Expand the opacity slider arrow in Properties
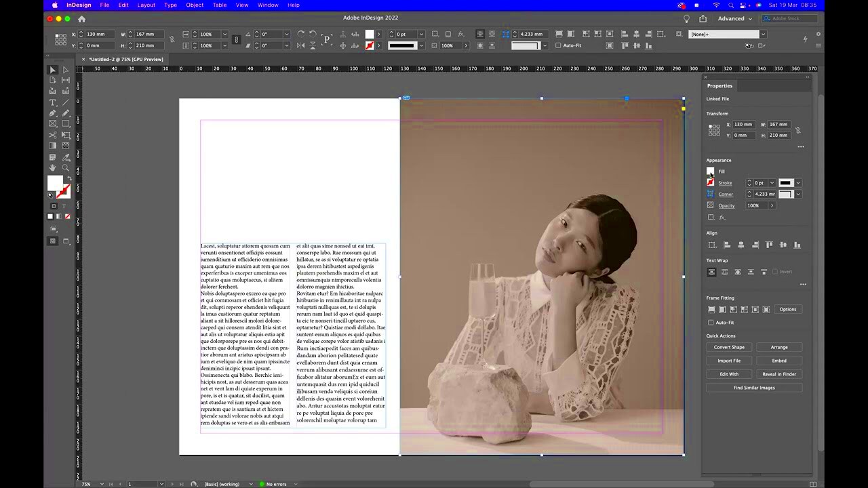Viewport: 868px width, 488px height. point(772,205)
